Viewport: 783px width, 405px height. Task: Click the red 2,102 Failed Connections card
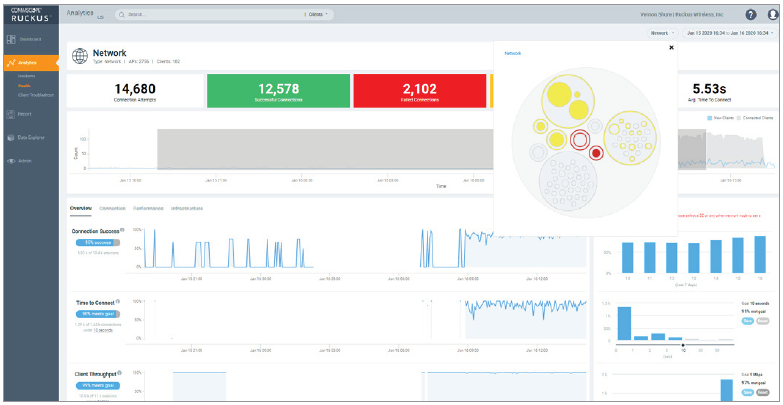coord(419,91)
